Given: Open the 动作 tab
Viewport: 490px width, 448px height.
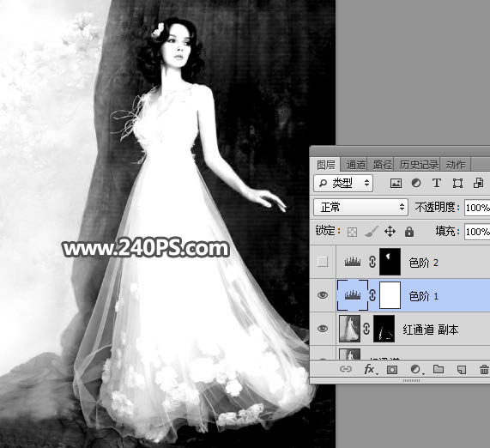Looking at the screenshot, I should click(x=456, y=165).
